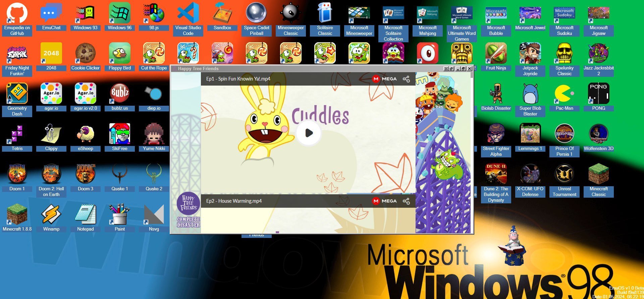Viewport: 644px width, 299px height.
Task: Open the Cut the Rope 2 icon
Action: (359, 53)
